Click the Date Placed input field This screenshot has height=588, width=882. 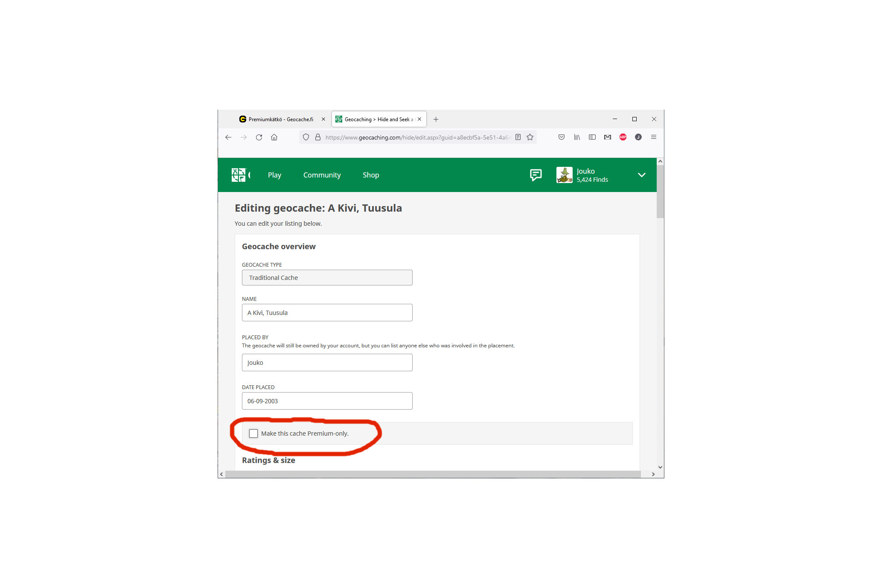tap(327, 401)
